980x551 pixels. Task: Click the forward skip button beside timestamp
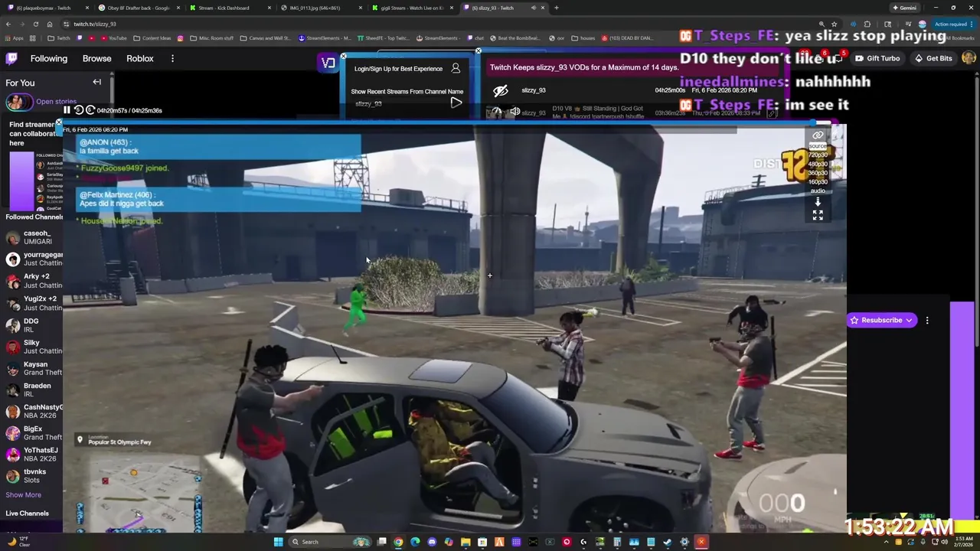(90, 110)
